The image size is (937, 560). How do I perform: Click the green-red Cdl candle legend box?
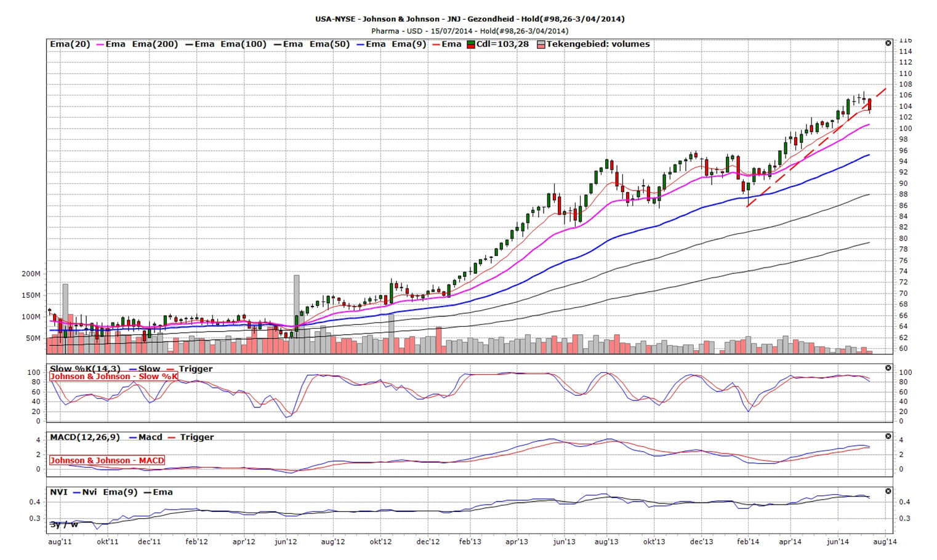coord(472,44)
